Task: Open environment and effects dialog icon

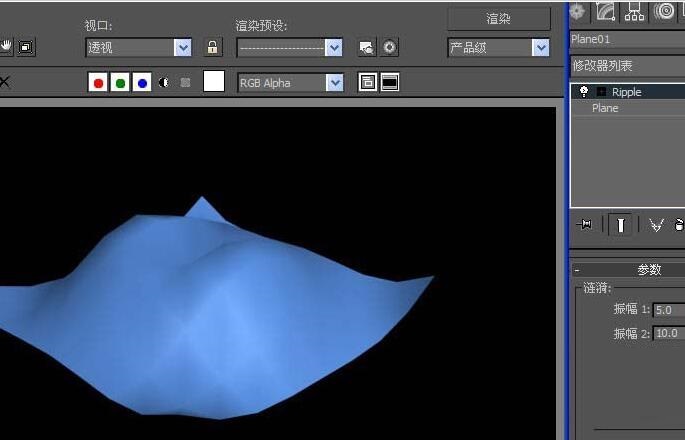Action: coord(389,47)
